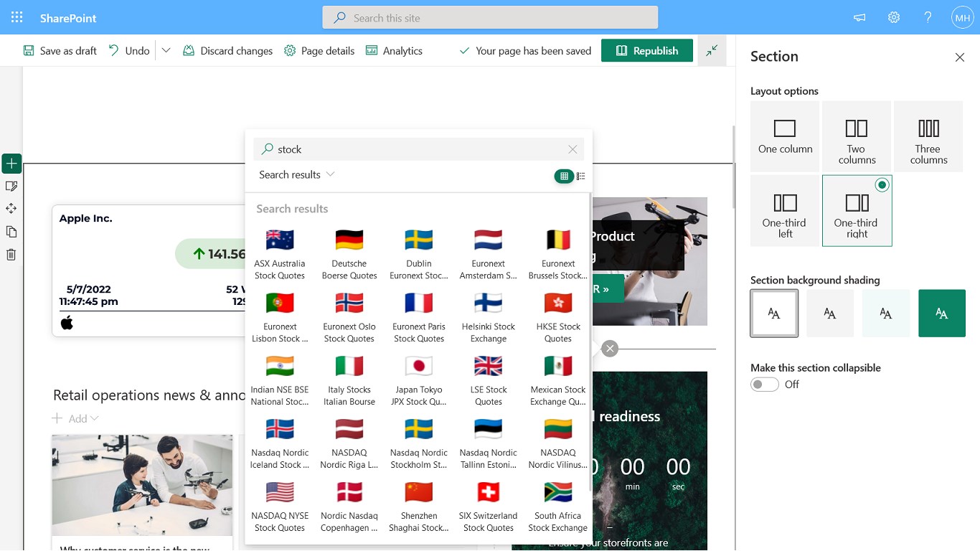The image size is (980, 551).
Task: Add Nasdaq Nordic Tallinn Estonia
Action: (x=489, y=443)
